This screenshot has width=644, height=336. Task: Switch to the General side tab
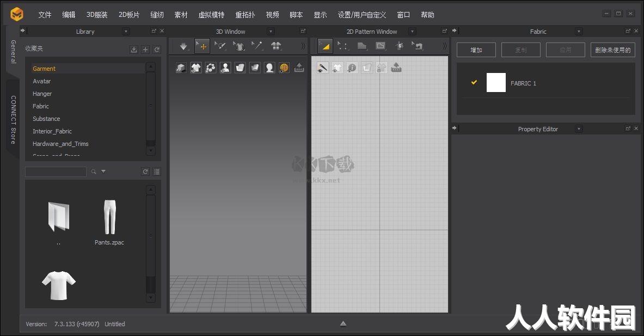(13, 52)
